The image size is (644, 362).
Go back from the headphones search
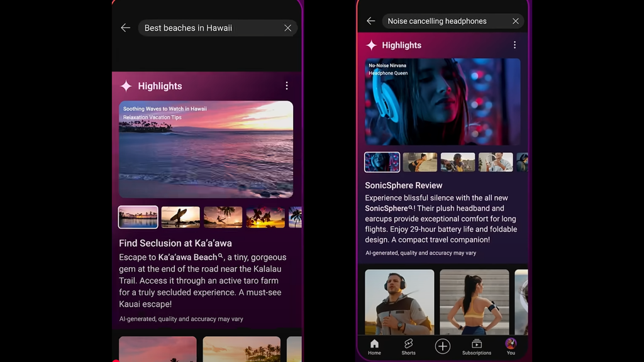point(371,21)
